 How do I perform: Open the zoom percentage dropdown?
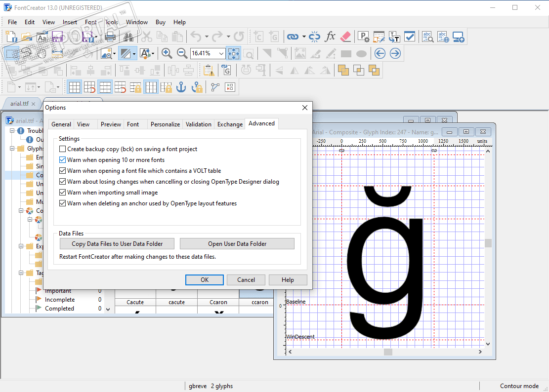[x=221, y=53]
